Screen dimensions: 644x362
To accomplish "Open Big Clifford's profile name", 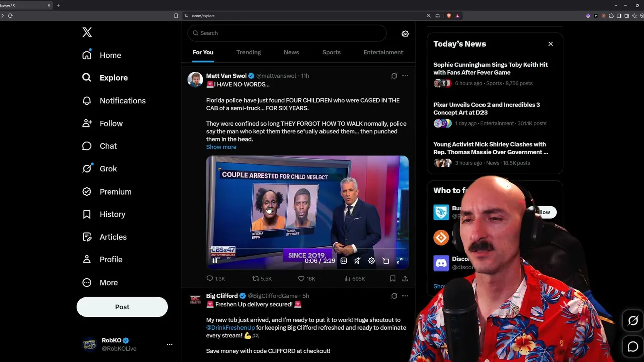I will click(x=222, y=296).
